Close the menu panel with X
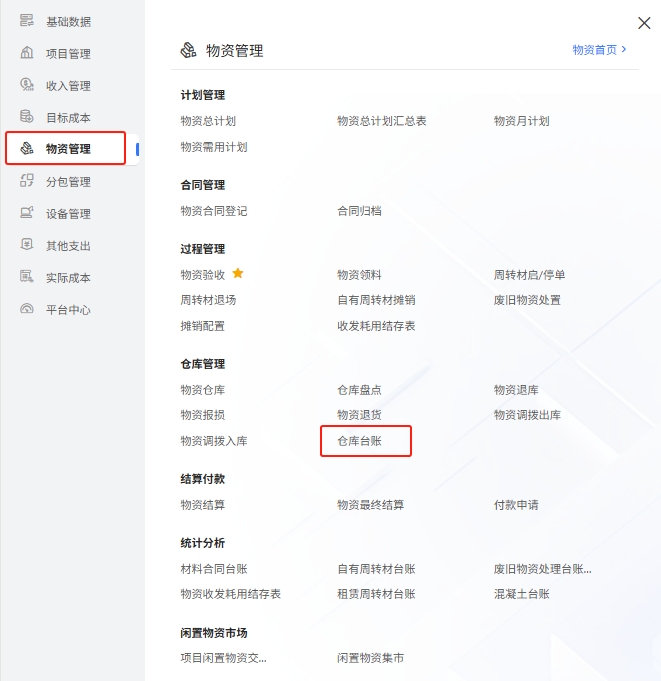This screenshot has width=661, height=681. tap(644, 23)
